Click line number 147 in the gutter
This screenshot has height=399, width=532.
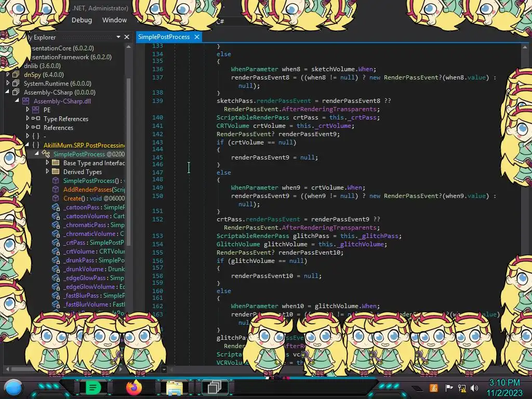point(157,172)
